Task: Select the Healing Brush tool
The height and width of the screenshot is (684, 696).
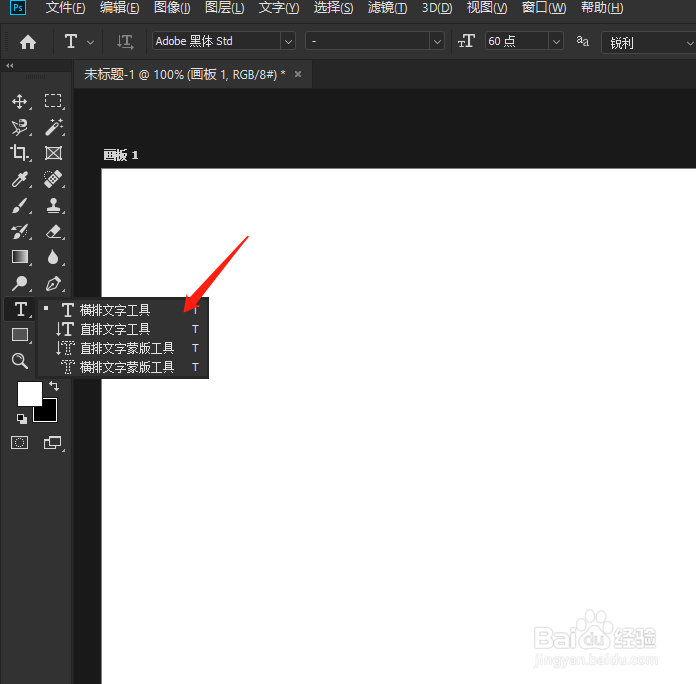Action: point(53,179)
